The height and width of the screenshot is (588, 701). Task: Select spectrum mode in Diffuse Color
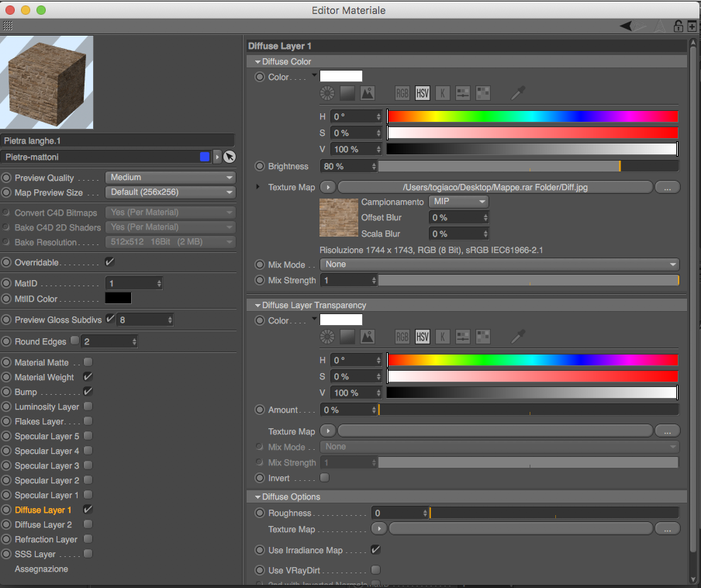[347, 93]
